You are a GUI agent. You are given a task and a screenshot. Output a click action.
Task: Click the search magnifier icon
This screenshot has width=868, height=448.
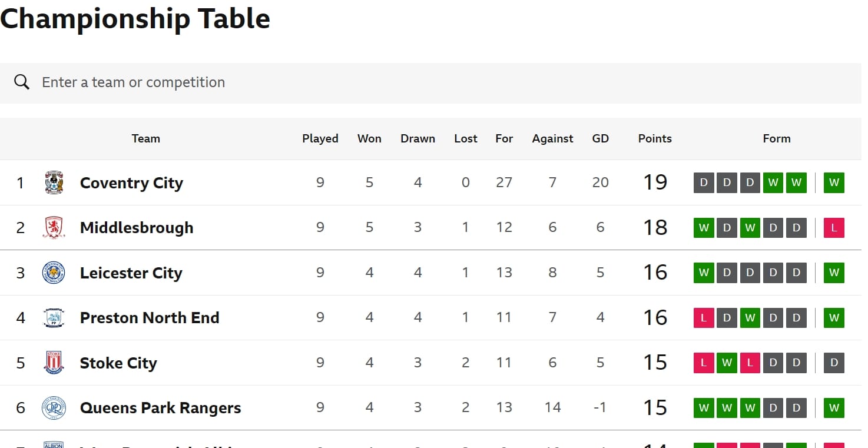coord(22,82)
